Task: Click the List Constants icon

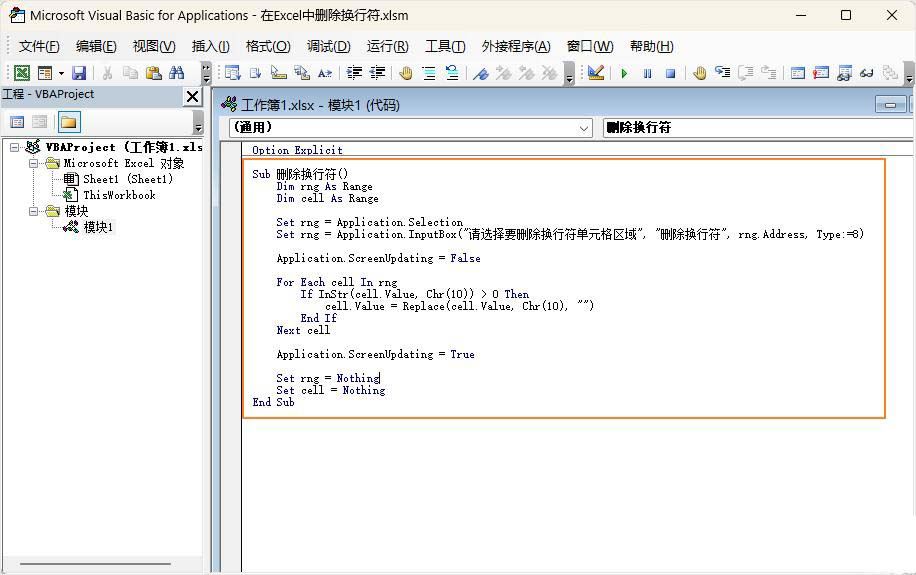Action: point(255,72)
